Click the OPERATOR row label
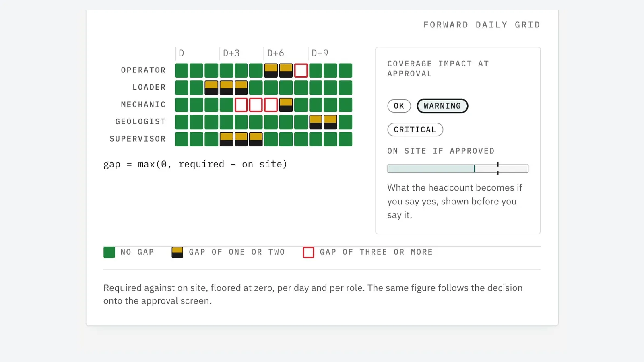 (143, 70)
